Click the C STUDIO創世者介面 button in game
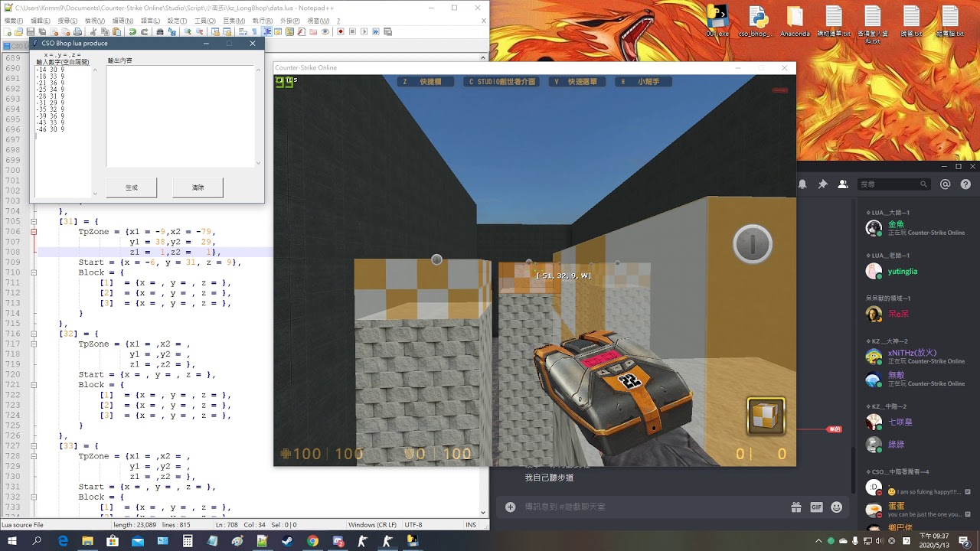This screenshot has width=980, height=551. coord(501,82)
